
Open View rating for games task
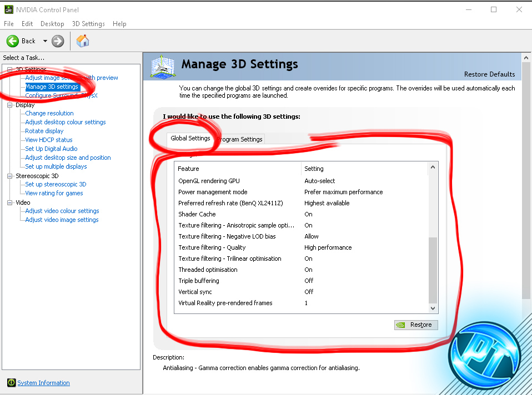point(54,193)
